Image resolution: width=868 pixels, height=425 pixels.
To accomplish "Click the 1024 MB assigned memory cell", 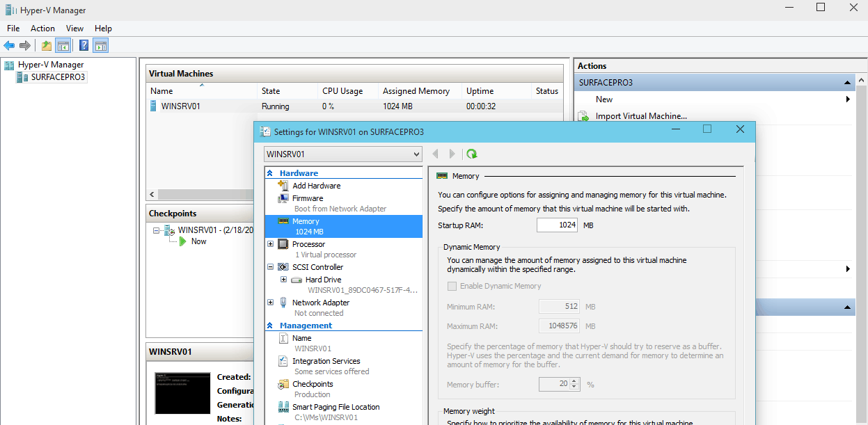I will point(398,106).
